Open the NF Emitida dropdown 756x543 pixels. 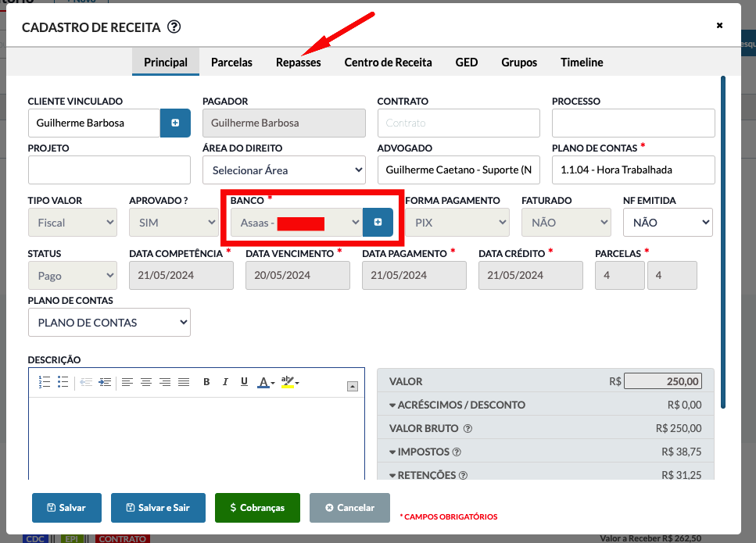668,223
